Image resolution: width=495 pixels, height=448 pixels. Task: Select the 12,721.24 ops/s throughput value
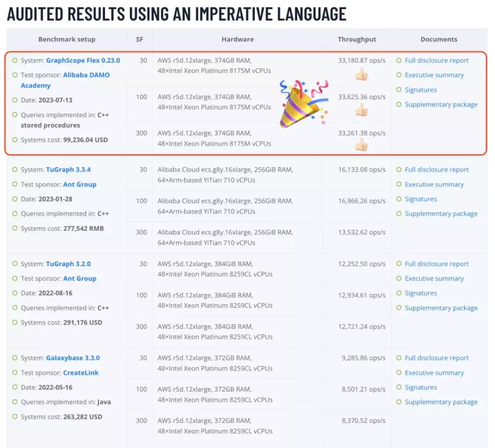362,326
